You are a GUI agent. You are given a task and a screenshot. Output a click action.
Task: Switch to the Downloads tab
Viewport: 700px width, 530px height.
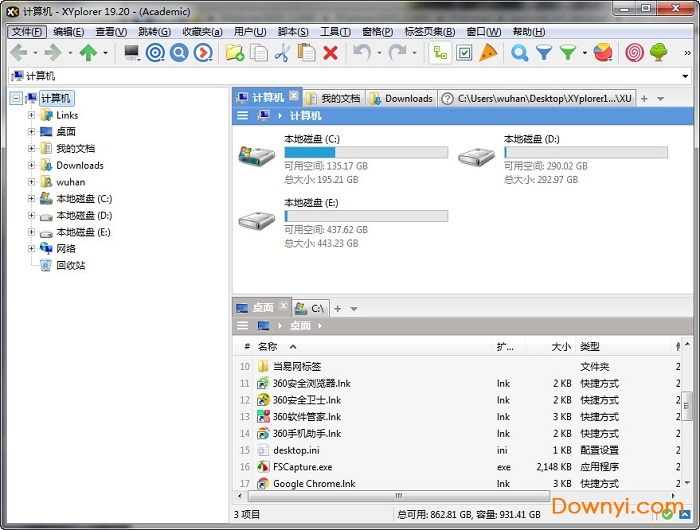pos(402,98)
